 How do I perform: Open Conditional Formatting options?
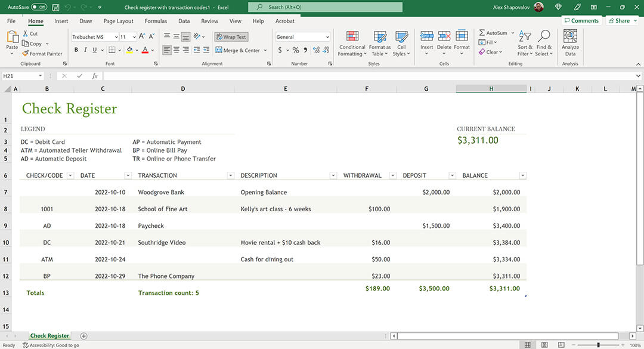(352, 44)
